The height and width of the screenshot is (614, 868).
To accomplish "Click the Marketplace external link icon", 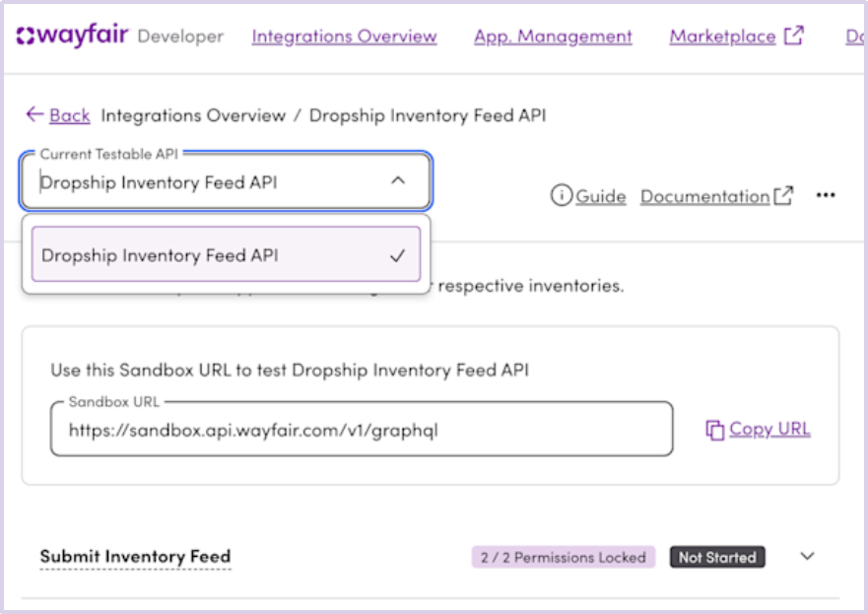I will pyautogui.click(x=793, y=35).
